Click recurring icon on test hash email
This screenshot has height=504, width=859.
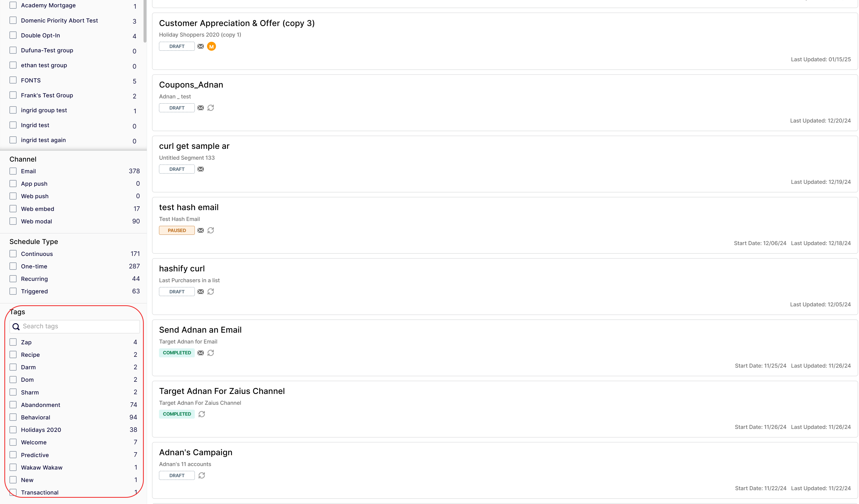point(211,230)
